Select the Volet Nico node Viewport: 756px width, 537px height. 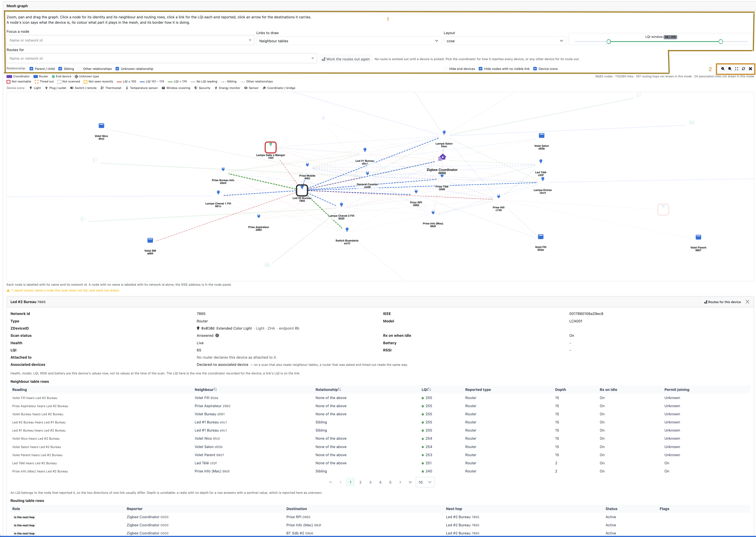pos(101,126)
